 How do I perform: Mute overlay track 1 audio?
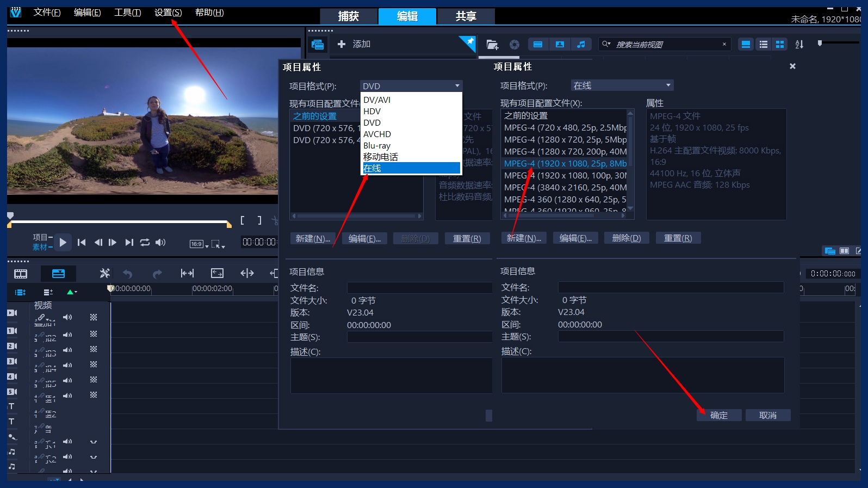(67, 335)
